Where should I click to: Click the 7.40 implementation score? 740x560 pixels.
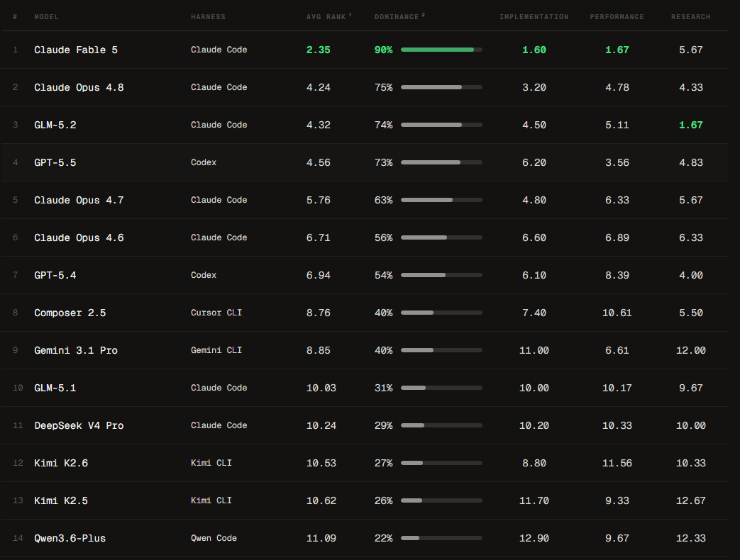tap(534, 313)
